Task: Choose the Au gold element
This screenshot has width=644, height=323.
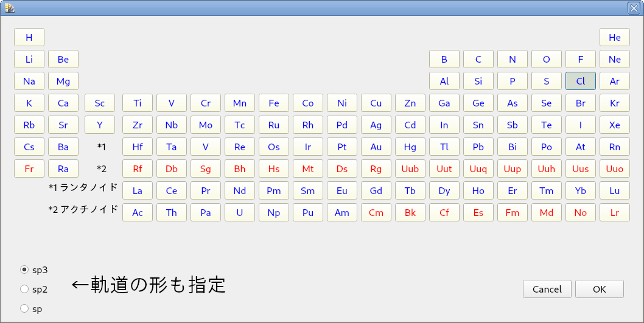Action: 376,147
